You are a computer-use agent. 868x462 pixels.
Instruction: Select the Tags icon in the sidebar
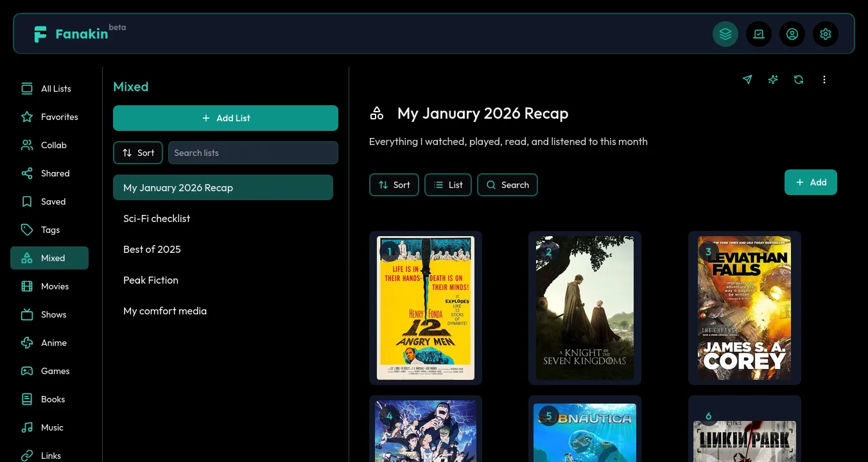click(x=27, y=230)
